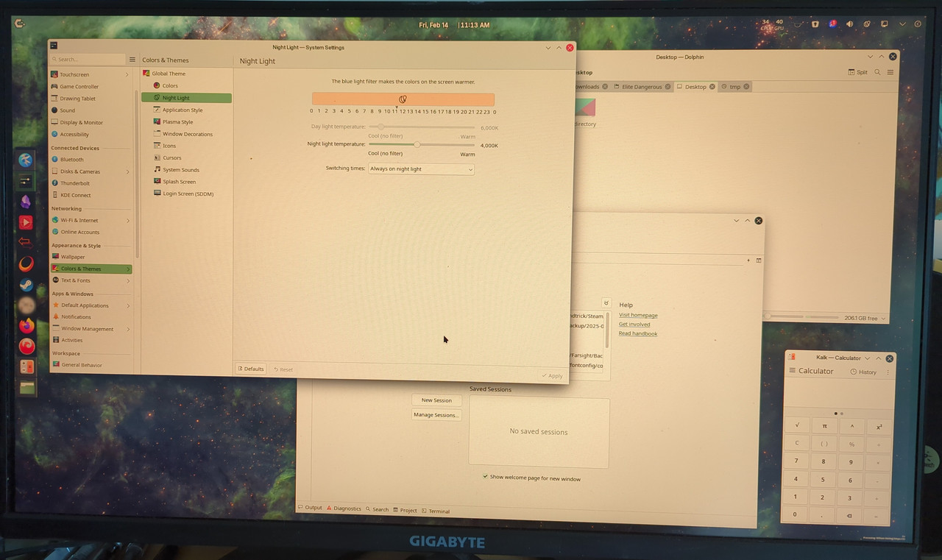The image size is (942, 560).
Task: Launch Steam from the dock
Action: tap(26, 284)
